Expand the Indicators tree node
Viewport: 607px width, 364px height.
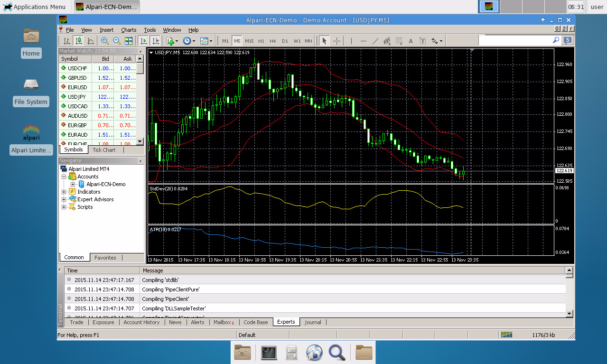[64, 192]
